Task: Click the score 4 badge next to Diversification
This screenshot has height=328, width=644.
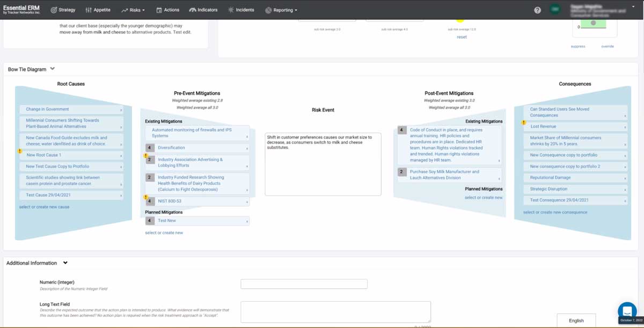Action: point(150,147)
